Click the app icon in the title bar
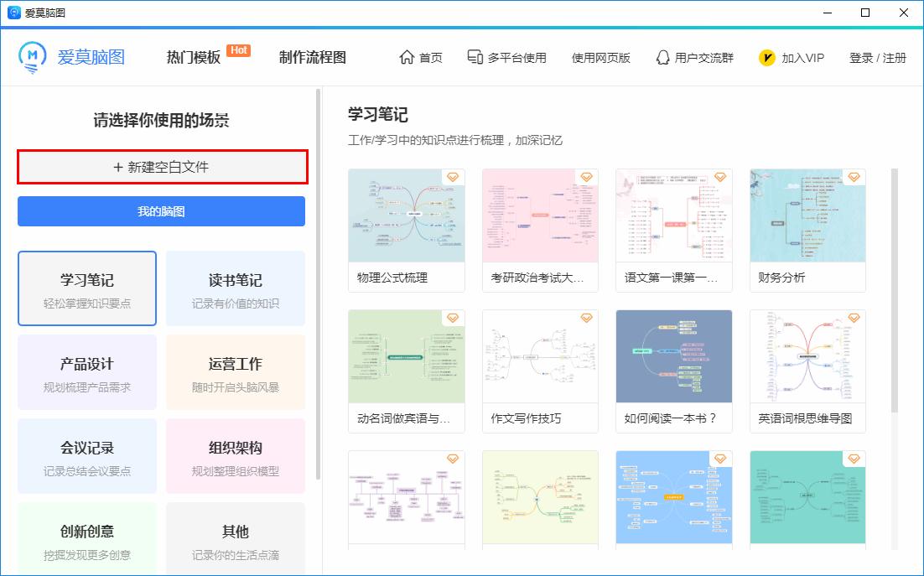This screenshot has width=924, height=576. point(13,13)
